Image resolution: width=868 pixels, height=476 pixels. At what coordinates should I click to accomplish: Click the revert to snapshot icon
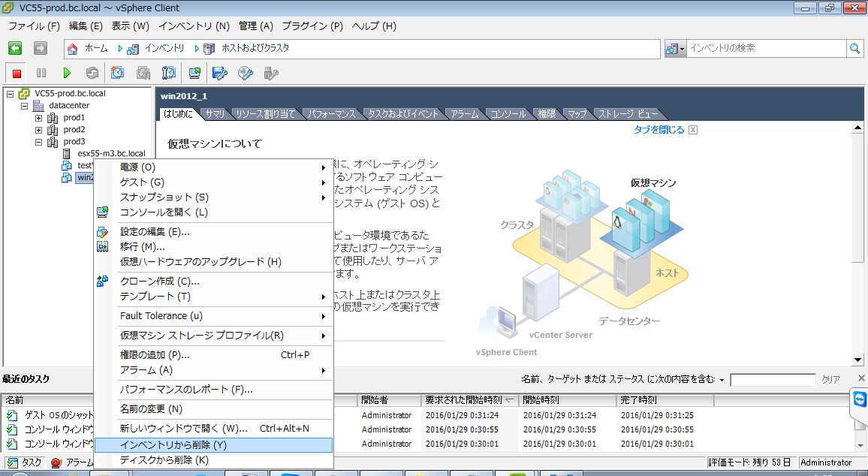point(143,73)
